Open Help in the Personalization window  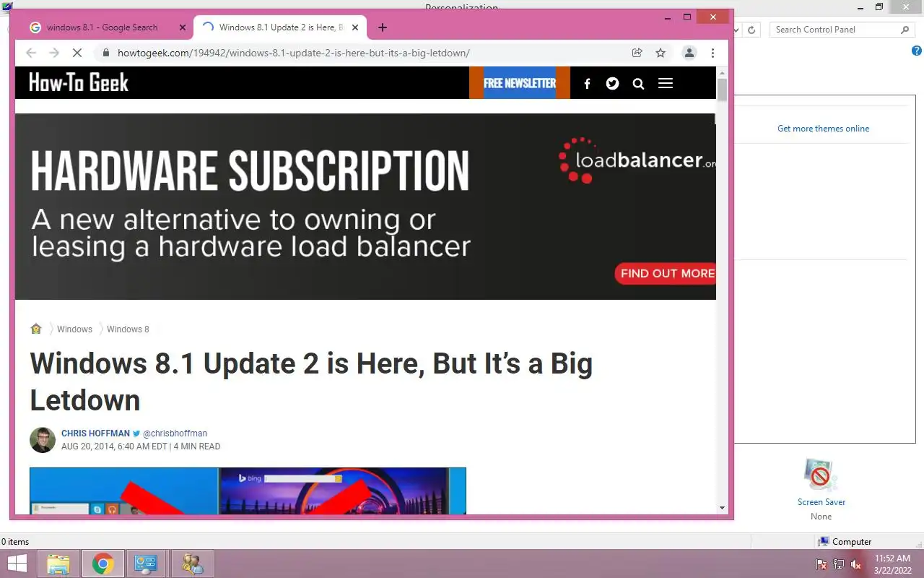917,51
